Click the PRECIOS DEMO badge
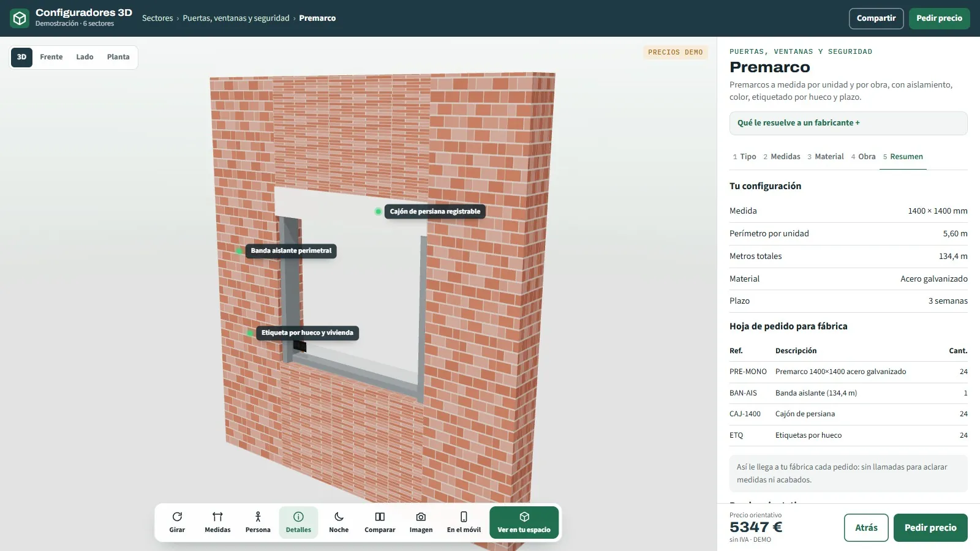This screenshot has width=980, height=551. (x=676, y=53)
